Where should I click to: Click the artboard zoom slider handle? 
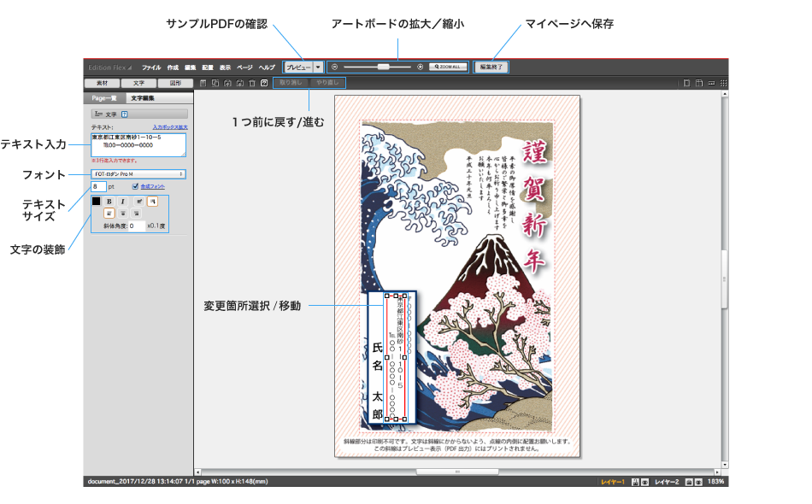tap(383, 67)
